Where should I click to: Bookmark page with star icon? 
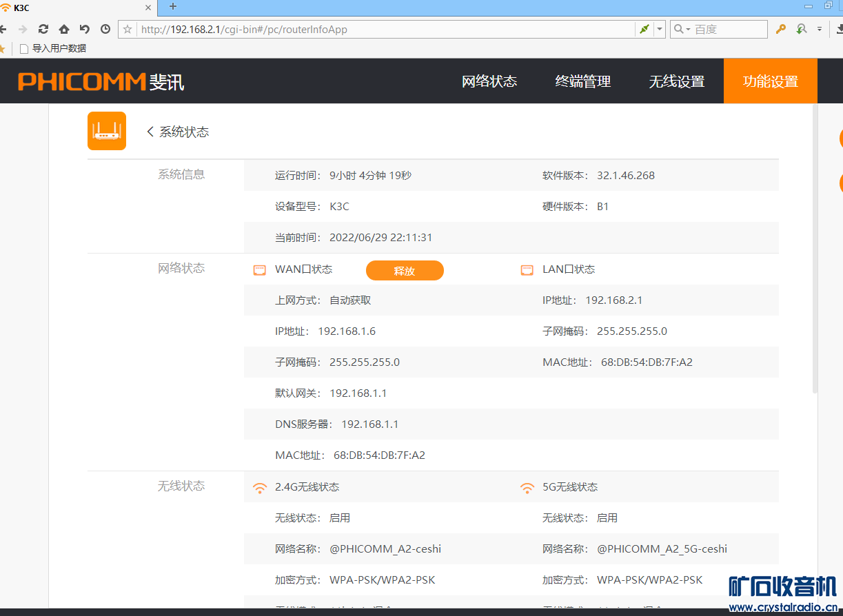point(128,29)
